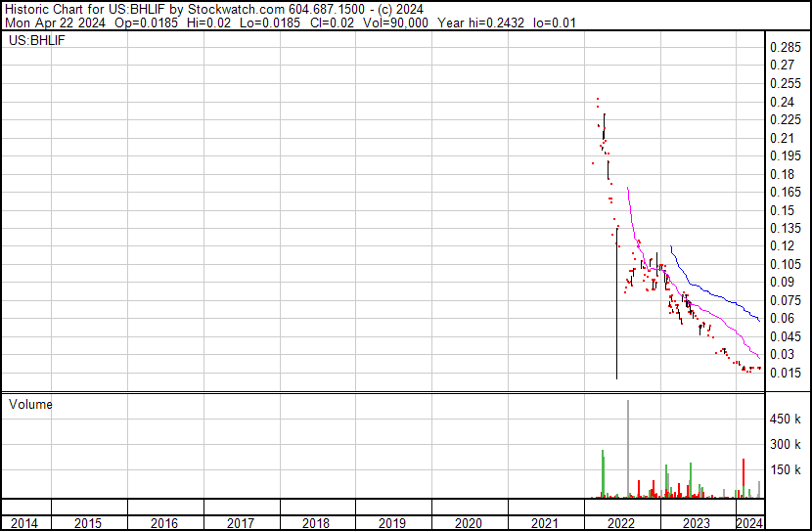The width and height of the screenshot is (812, 531).
Task: Click the Cl=0.02 header value
Action: (332, 22)
